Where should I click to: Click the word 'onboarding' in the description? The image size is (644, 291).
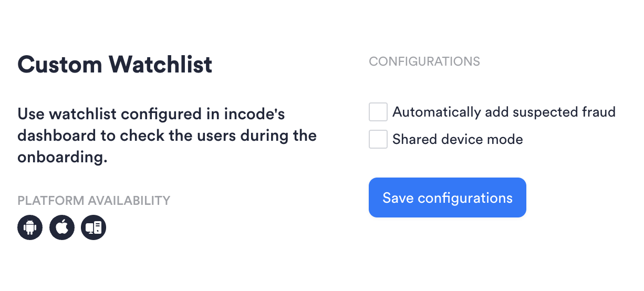62,158
